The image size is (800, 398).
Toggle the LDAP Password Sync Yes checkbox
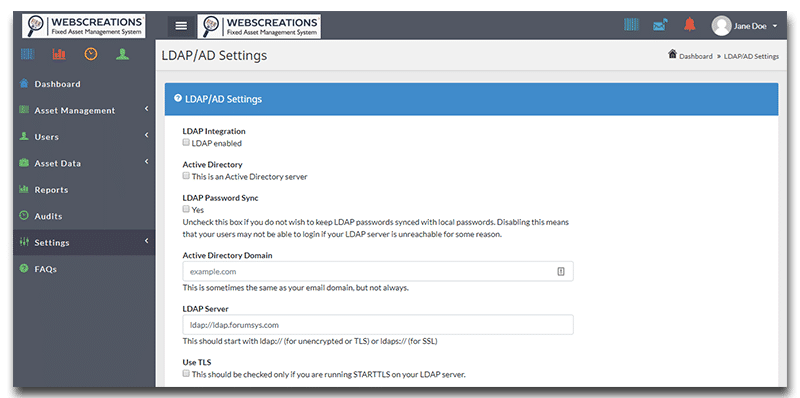pos(186,209)
